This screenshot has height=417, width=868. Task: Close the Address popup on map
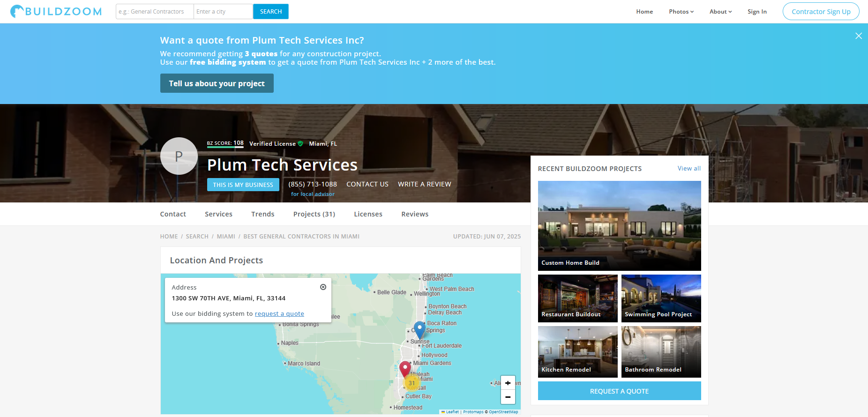tap(323, 287)
